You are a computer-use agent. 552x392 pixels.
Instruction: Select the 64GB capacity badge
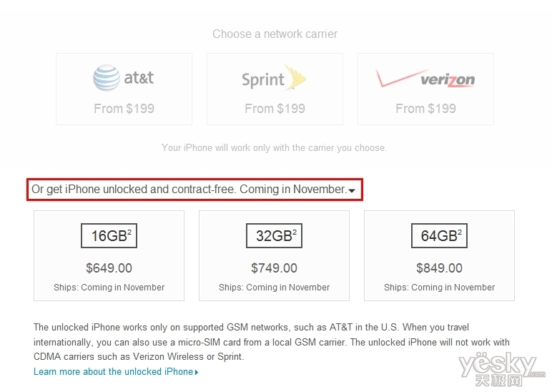439,235
